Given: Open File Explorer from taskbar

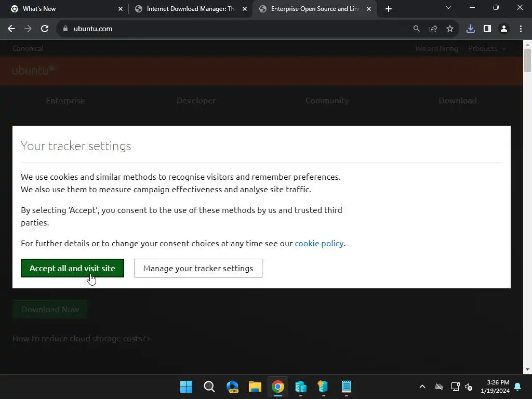Looking at the screenshot, I should (x=255, y=387).
